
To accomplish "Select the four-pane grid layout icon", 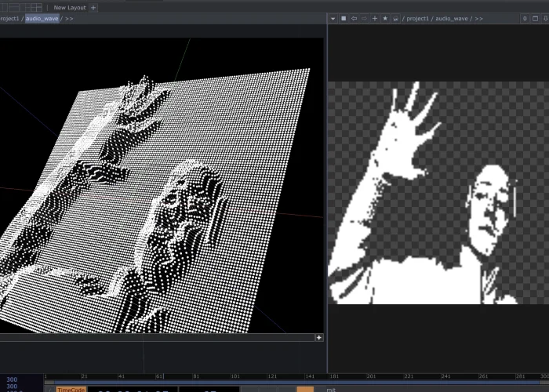I will coord(36,7).
